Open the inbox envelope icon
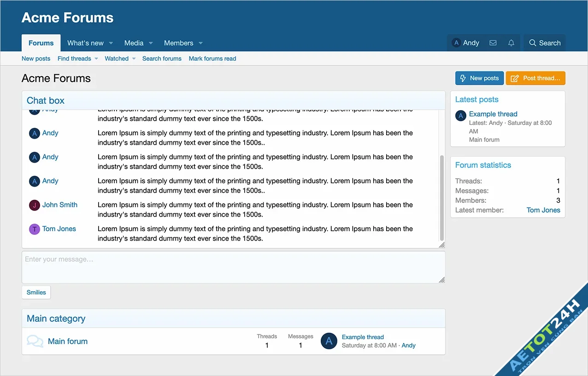This screenshot has width=588, height=376. (493, 43)
